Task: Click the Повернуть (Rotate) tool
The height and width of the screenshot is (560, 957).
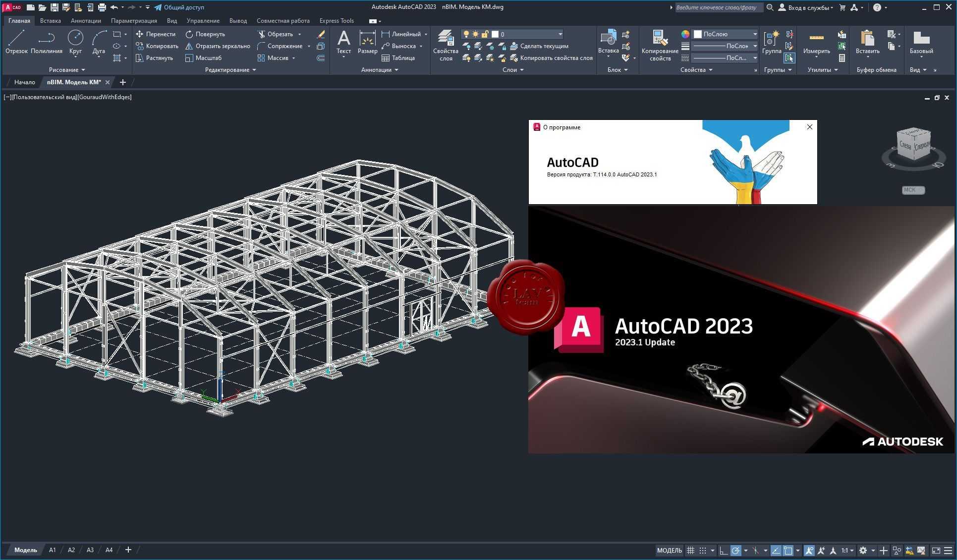Action: pyautogui.click(x=205, y=34)
